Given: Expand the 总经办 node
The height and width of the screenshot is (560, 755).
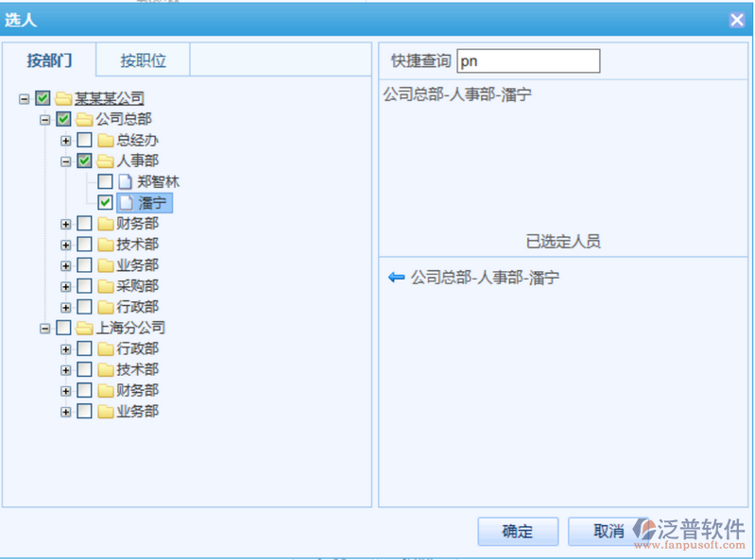Looking at the screenshot, I should (x=66, y=141).
